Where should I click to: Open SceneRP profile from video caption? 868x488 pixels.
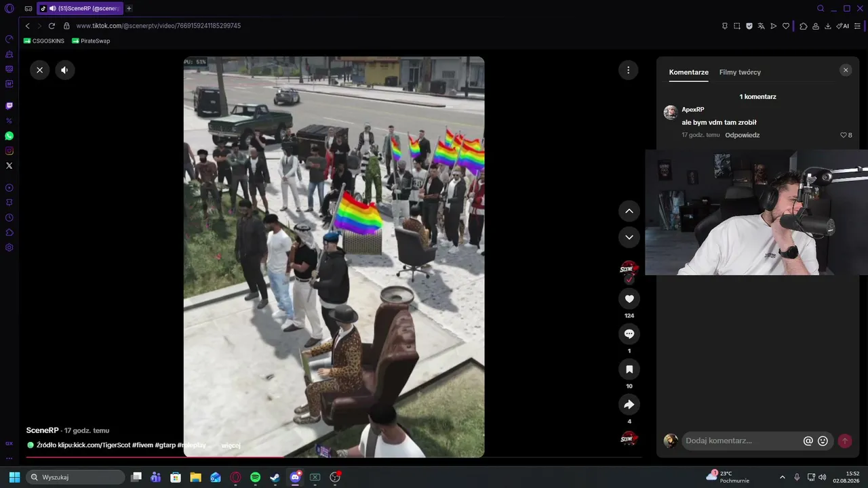pyautogui.click(x=43, y=430)
